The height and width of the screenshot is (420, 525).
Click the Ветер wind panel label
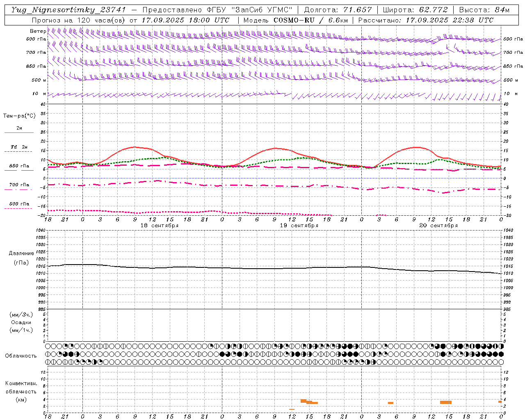pos(38,31)
